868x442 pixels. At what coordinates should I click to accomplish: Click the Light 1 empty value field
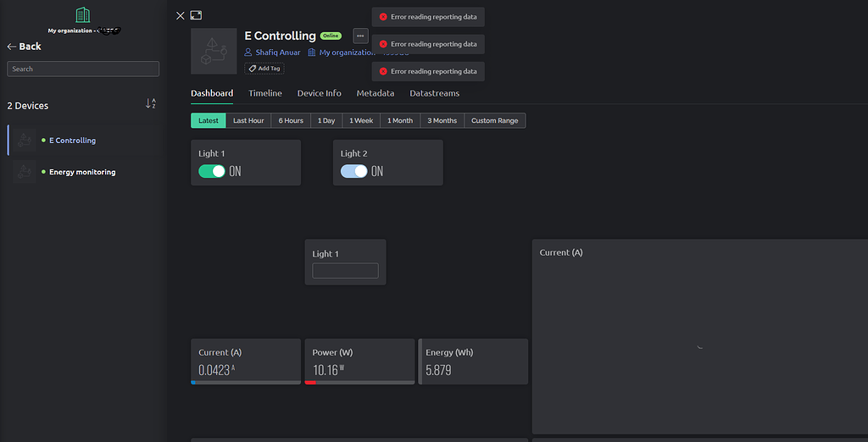click(x=346, y=270)
